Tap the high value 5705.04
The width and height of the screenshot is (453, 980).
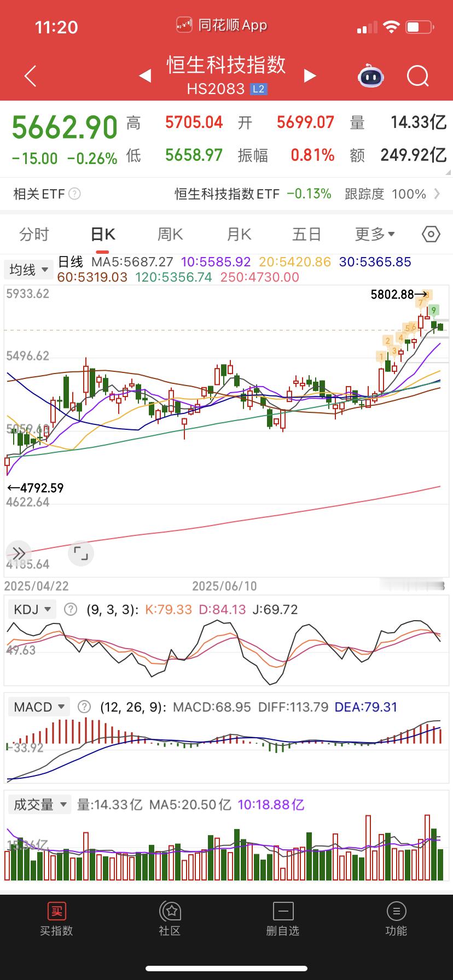tap(194, 122)
